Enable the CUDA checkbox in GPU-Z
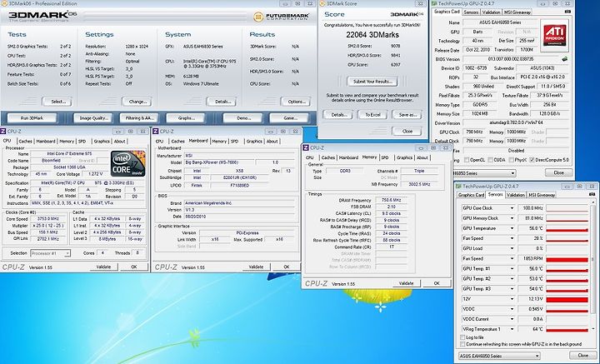Viewport: 600px width, 364px height. (x=488, y=160)
